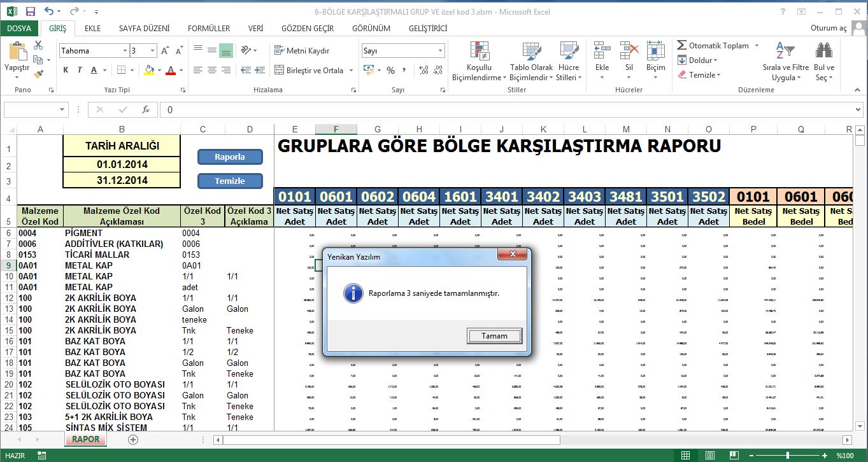
Task: Open the DOSYA file tab
Action: (19, 28)
